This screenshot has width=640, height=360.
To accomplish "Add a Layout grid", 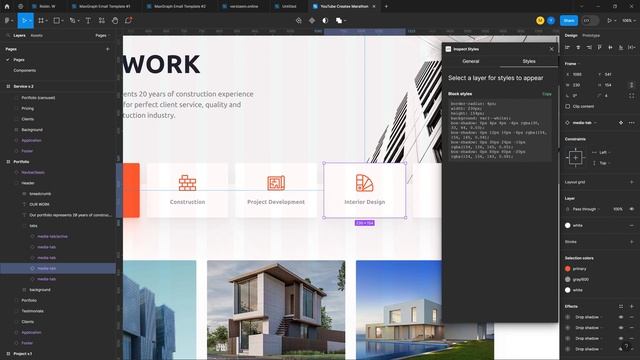I will (x=632, y=182).
